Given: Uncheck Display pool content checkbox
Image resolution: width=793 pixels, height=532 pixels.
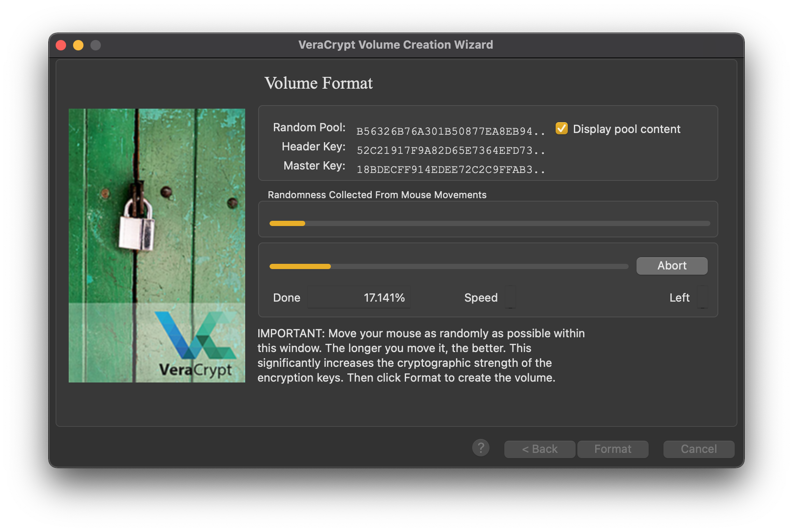Looking at the screenshot, I should click(x=561, y=129).
